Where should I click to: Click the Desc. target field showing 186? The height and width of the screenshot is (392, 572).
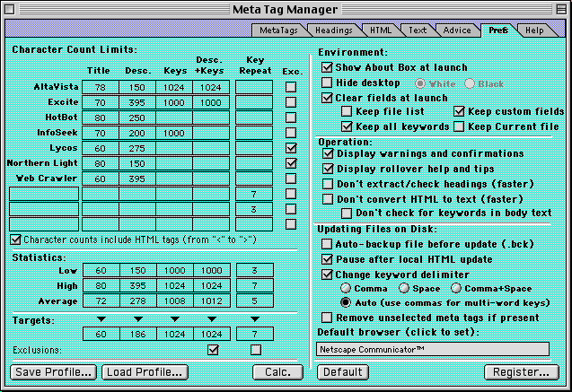[x=138, y=334]
